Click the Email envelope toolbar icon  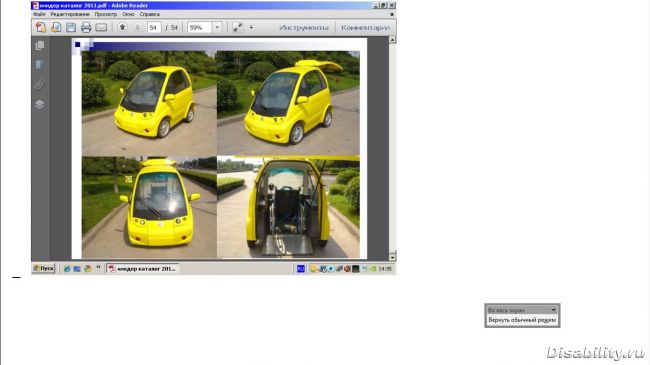pyautogui.click(x=101, y=27)
